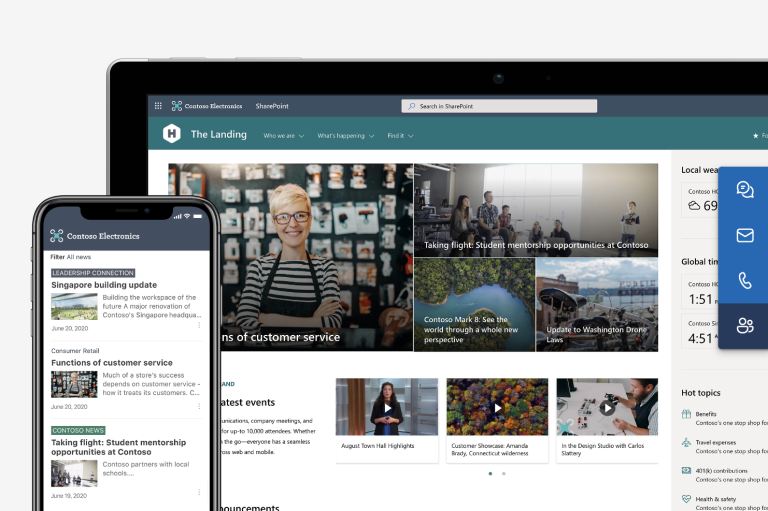Open Taking flight Student mentorship hero tile

click(536, 210)
